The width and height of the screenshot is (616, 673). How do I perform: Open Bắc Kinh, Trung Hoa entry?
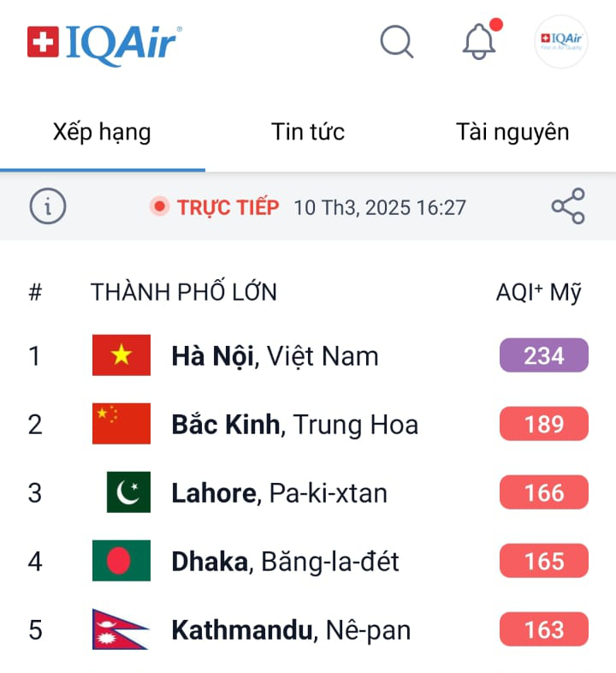pos(295,425)
